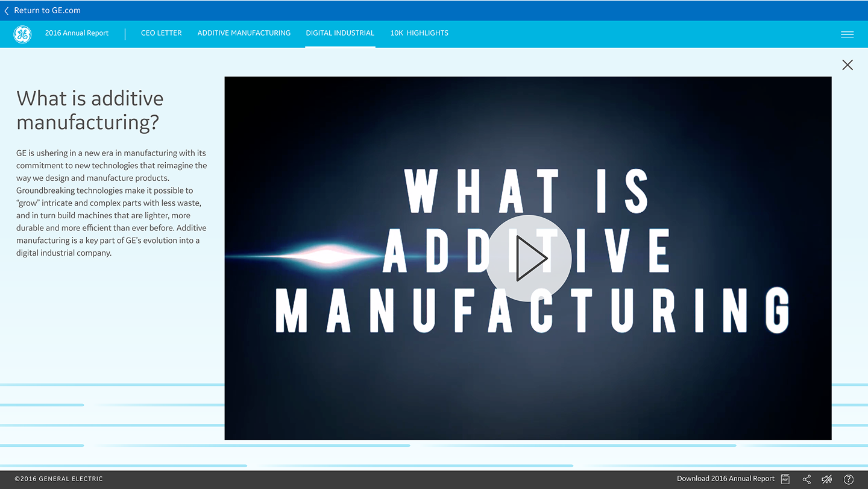The height and width of the screenshot is (489, 868).
Task: Select the Digital Industrial tab
Action: pos(340,33)
